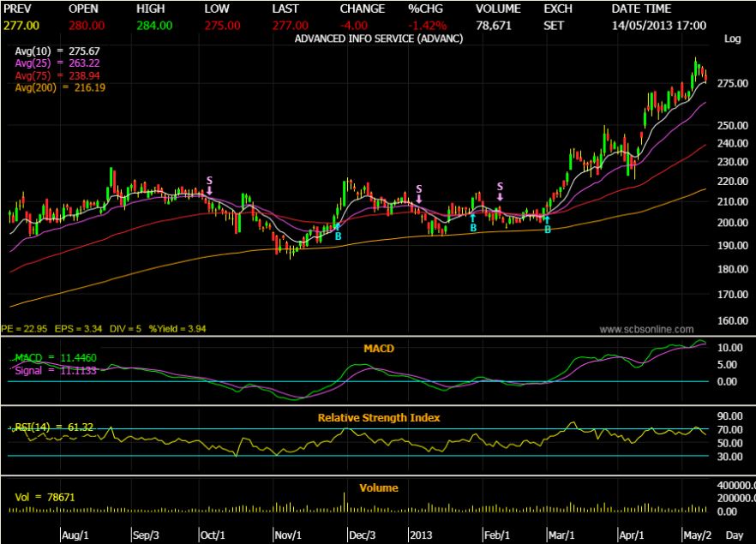Select the Avg(10) moving average legend
This screenshot has width=756, height=544.
pos(58,51)
